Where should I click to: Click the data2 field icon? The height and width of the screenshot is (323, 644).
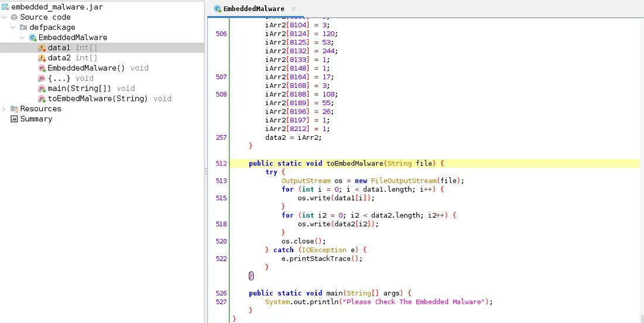(42, 59)
